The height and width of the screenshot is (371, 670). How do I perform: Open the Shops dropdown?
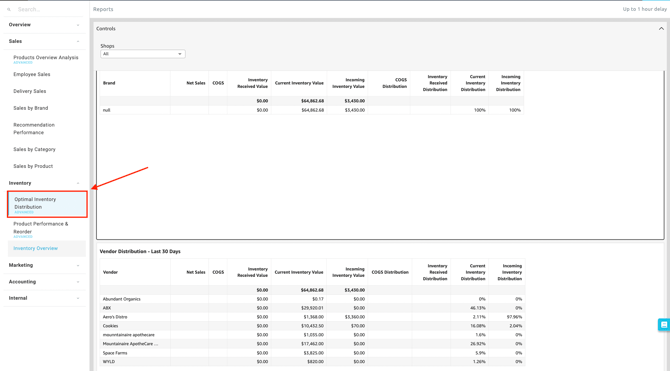pyautogui.click(x=143, y=54)
